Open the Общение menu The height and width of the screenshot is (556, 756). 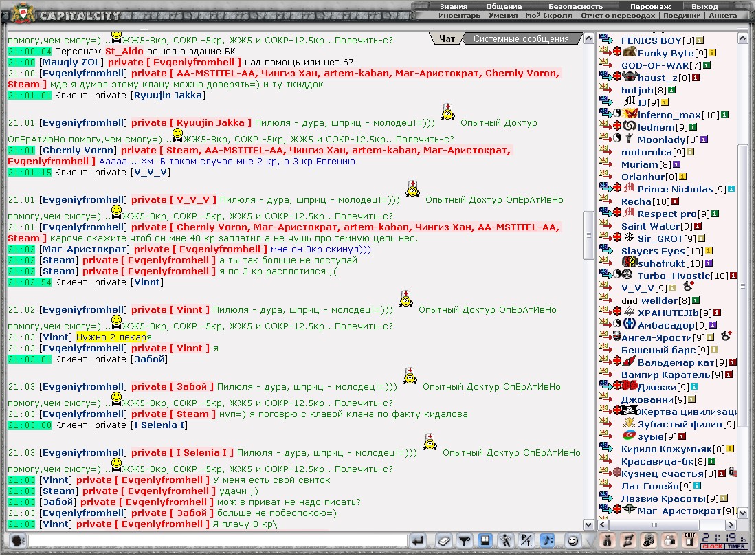coord(504,7)
